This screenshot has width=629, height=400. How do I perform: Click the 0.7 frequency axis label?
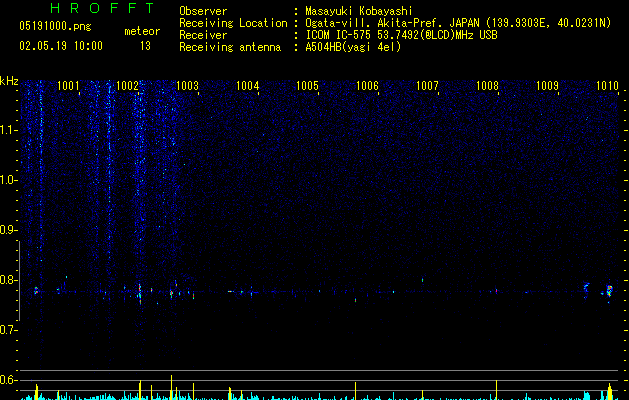pos(9,330)
